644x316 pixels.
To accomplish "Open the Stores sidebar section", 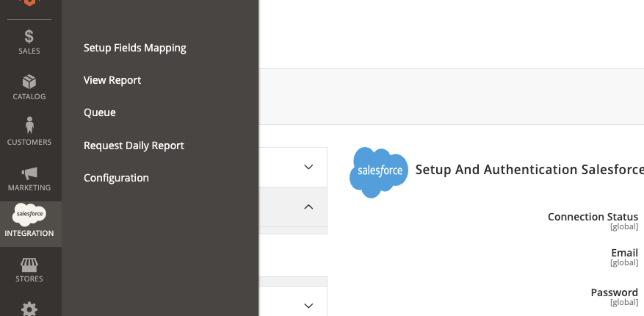I will 29,270.
